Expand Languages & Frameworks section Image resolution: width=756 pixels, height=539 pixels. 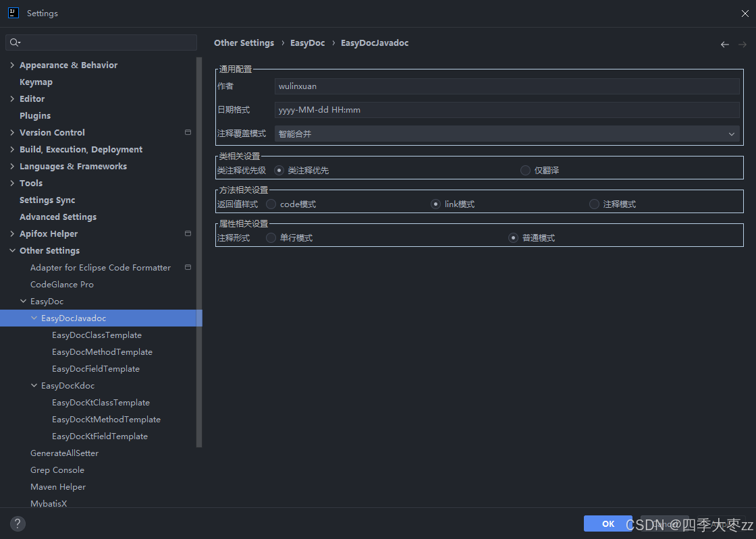12,166
